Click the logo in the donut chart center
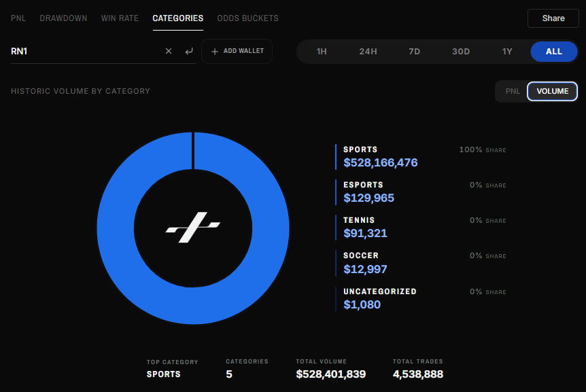The image size is (586, 392). coord(193,228)
